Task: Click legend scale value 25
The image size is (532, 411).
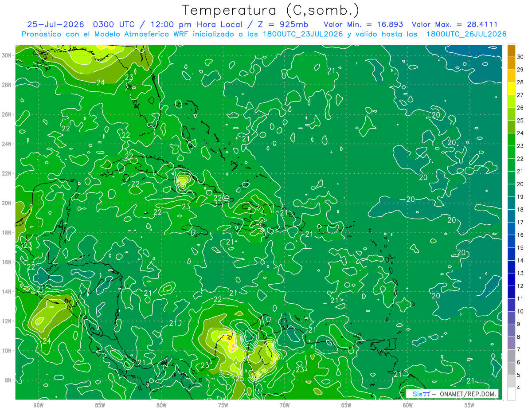Action: [x=520, y=120]
